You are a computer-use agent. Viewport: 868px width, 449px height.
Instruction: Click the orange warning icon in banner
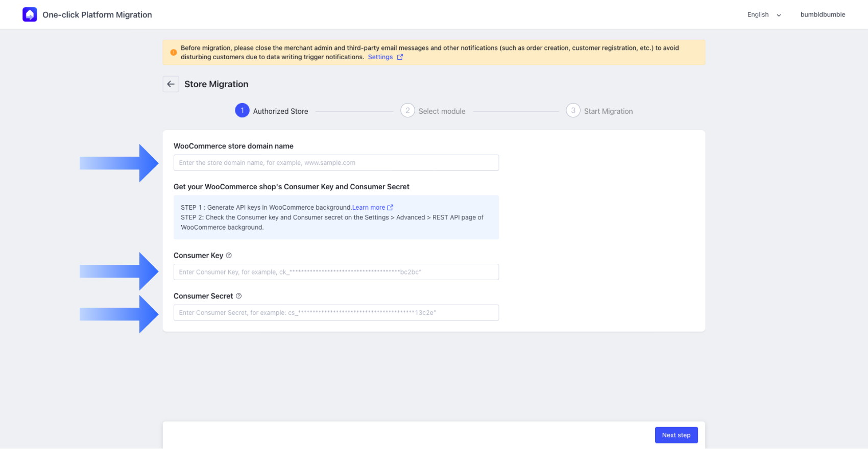tap(174, 53)
